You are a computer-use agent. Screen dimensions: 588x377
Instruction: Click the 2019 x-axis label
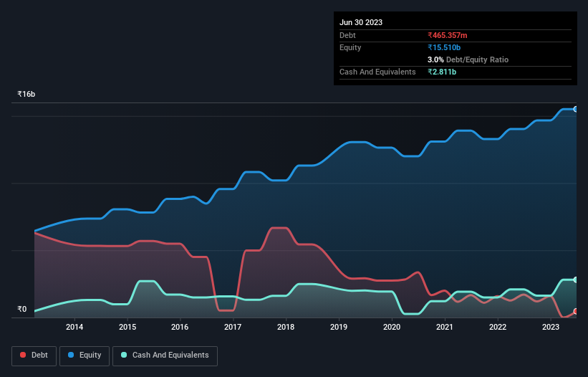point(339,327)
